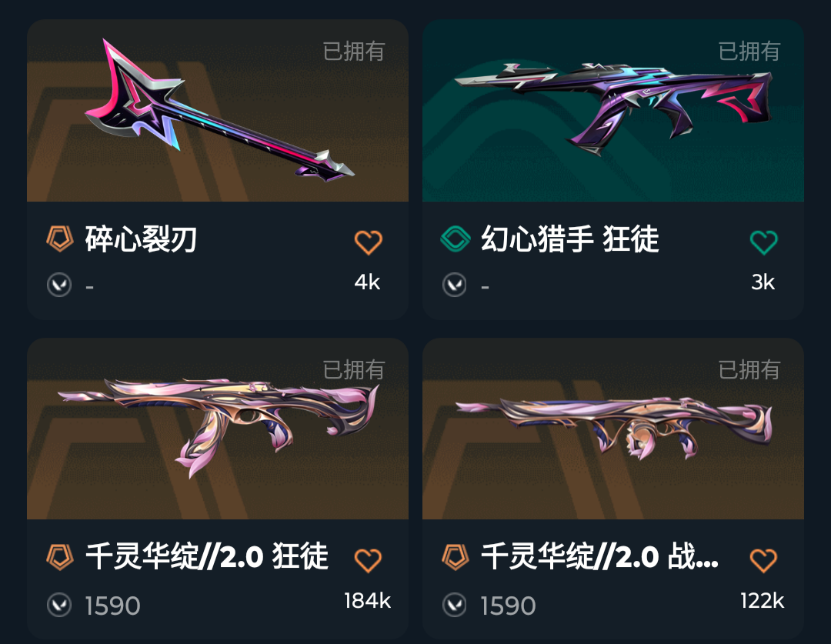Like the 千灵华绽//2.0 狂徒 skin heart
This screenshot has height=644, width=831.
click(368, 560)
